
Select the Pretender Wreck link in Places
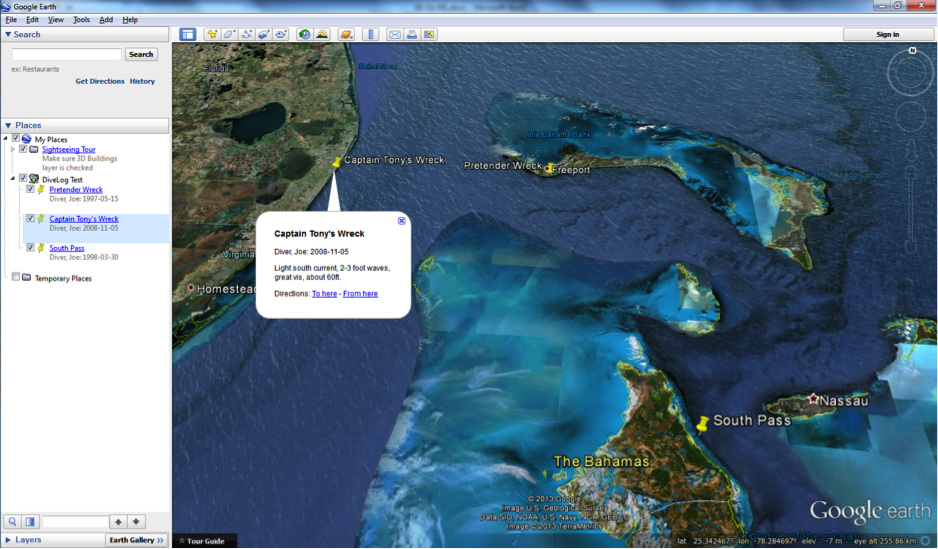point(76,190)
